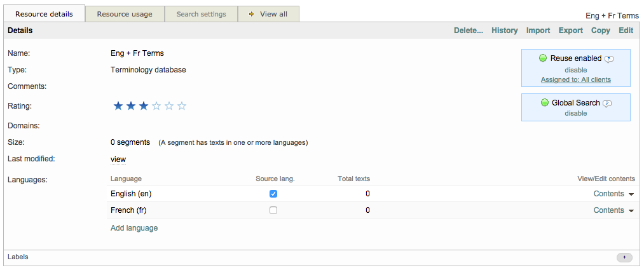Viewport: 644px width, 270px height.
Task: Click the green Global Search status icon
Action: tap(545, 103)
